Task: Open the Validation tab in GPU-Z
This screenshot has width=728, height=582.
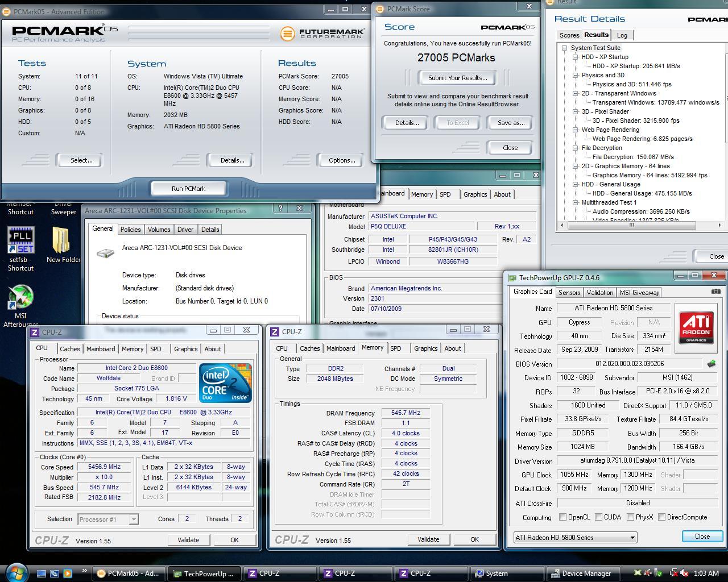Action: pos(600,293)
